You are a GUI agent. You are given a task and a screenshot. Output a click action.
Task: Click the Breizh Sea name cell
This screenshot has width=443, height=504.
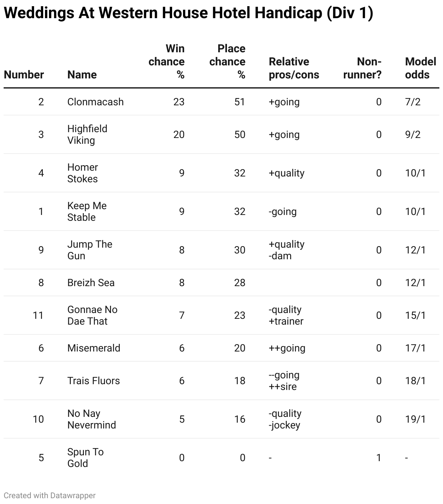point(91,283)
